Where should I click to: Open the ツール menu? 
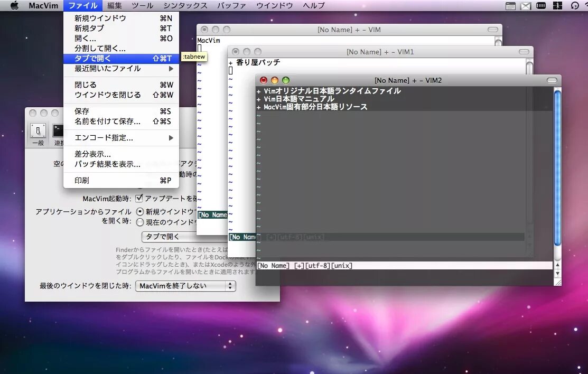point(143,6)
